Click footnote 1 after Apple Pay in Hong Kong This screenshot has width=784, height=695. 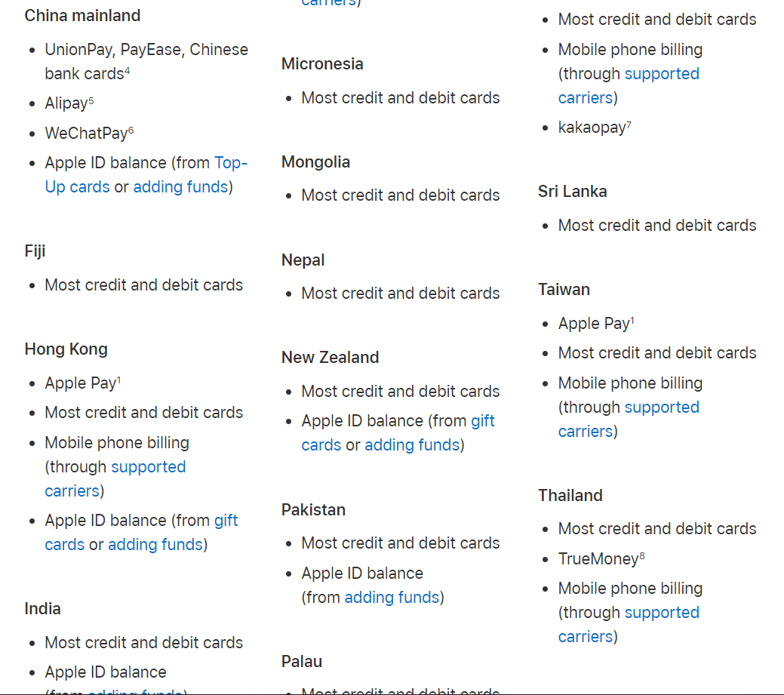(x=118, y=380)
